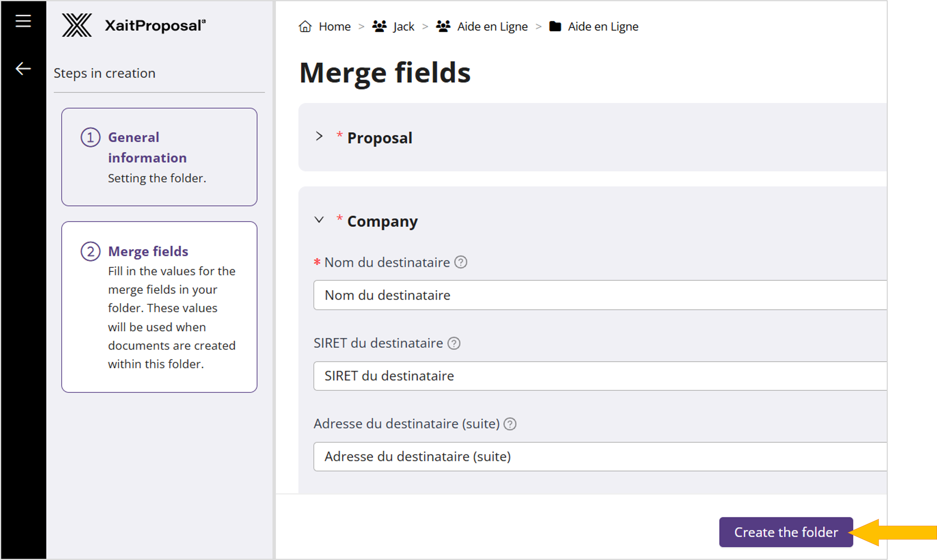Click the Proposal section heading
Screen dimensions: 937x560
click(x=379, y=138)
